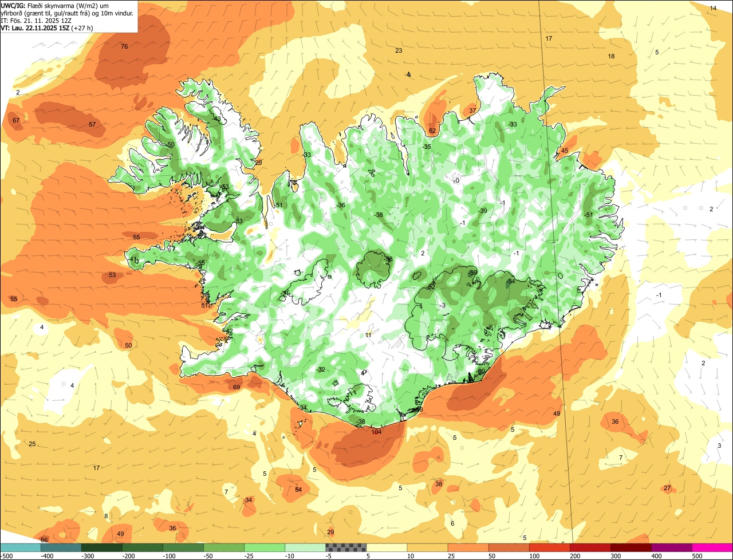The image size is (733, 560).
Task: Click the legend swatch between -25 and -10
Action: tap(265, 547)
